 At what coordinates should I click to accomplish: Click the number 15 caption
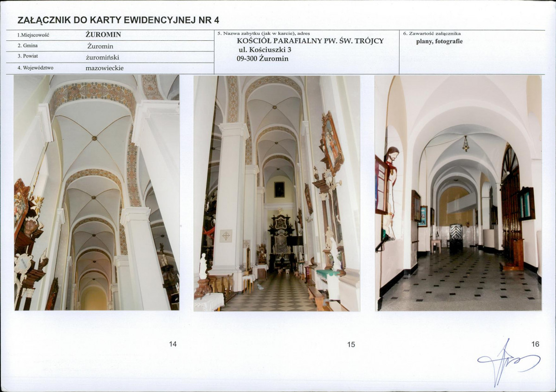tap(351, 345)
